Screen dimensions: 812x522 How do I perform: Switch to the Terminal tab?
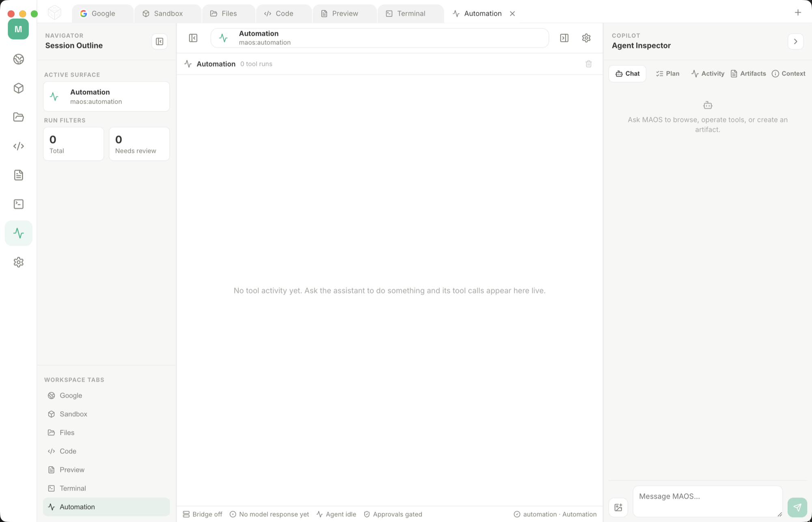click(410, 13)
